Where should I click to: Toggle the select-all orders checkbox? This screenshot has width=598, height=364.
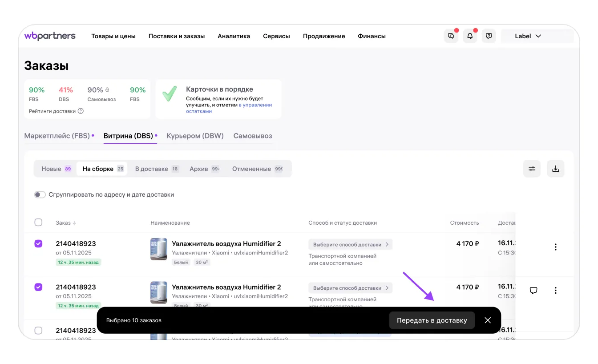point(38,222)
